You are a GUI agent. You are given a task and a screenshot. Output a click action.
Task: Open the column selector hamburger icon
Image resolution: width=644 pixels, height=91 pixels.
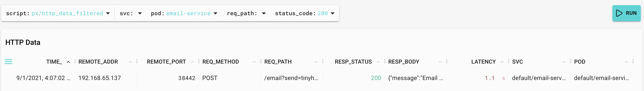pos(9,62)
